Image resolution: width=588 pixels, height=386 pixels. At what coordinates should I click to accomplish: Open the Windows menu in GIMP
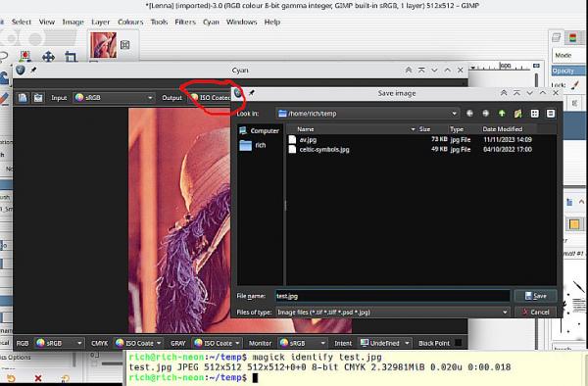[x=241, y=22]
